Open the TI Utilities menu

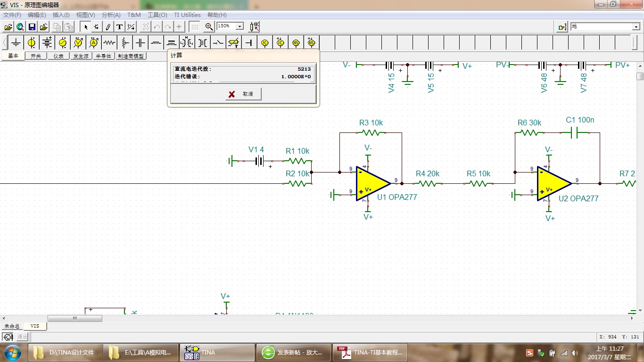[187, 15]
